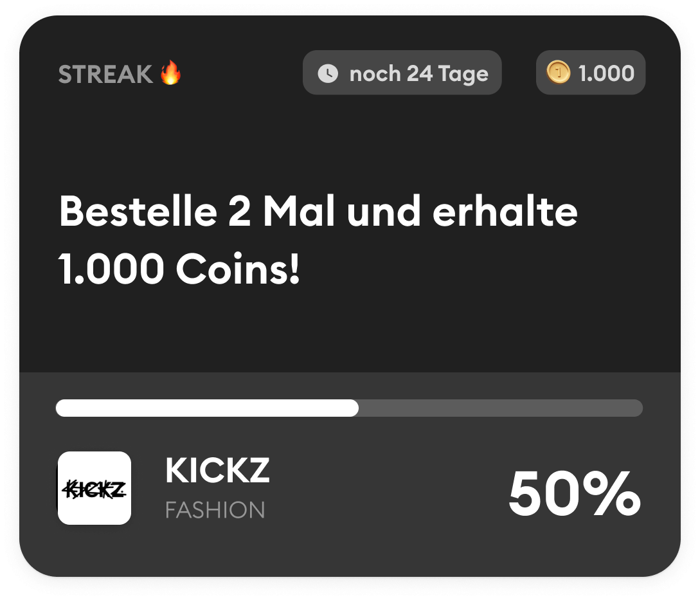The image size is (700, 600).
Task: Open the KICKZ logo thumbnail
Action: pyautogui.click(x=94, y=488)
